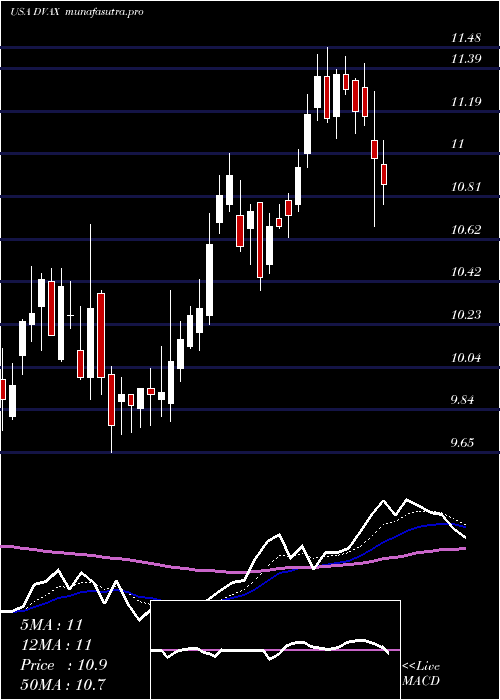Click the 10.42 price level label

466,272
